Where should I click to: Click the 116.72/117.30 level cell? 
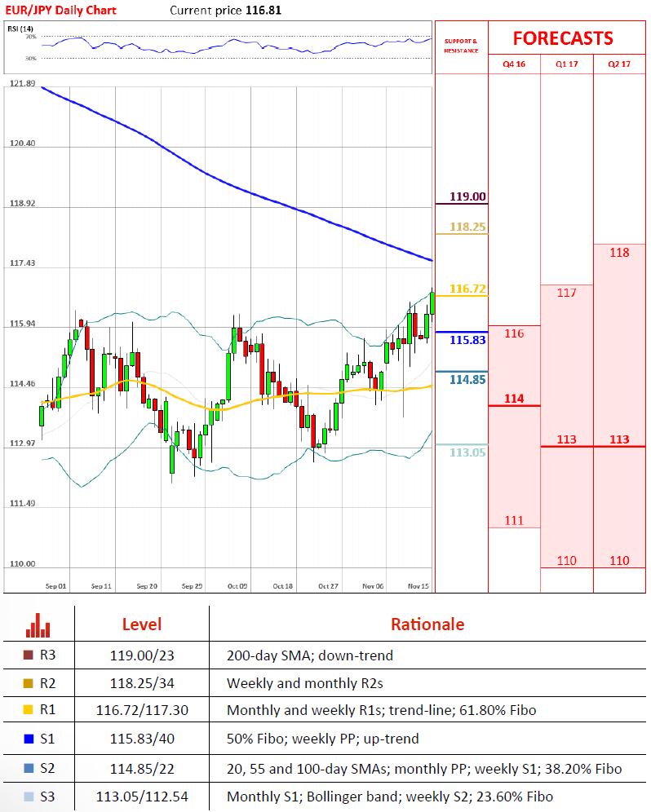click(142, 710)
